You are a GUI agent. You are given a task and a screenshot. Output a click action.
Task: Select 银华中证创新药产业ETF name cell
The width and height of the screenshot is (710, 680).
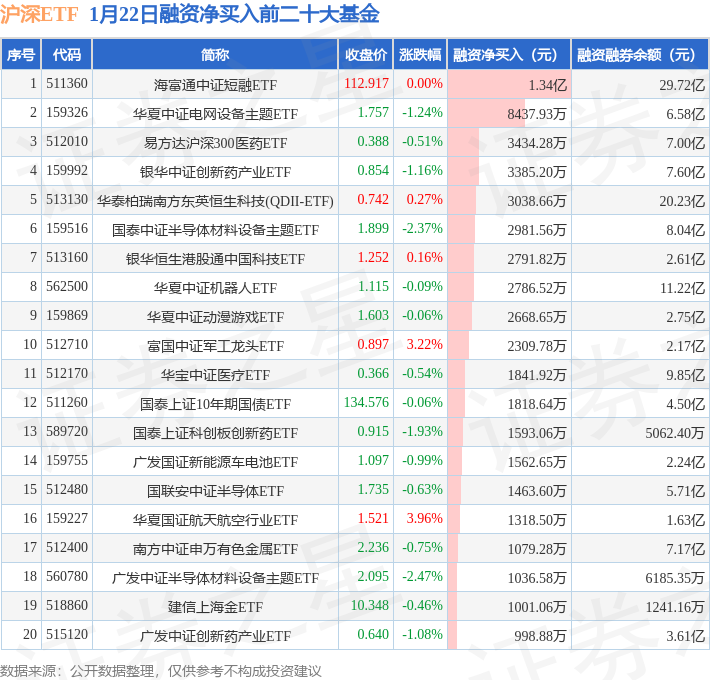[215, 172]
